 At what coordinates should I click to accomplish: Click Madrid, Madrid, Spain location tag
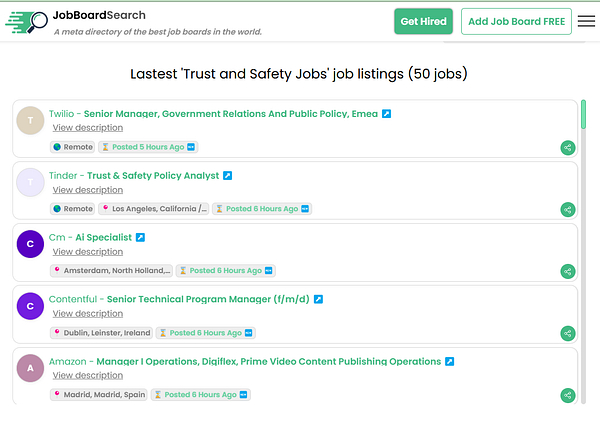tap(99, 395)
